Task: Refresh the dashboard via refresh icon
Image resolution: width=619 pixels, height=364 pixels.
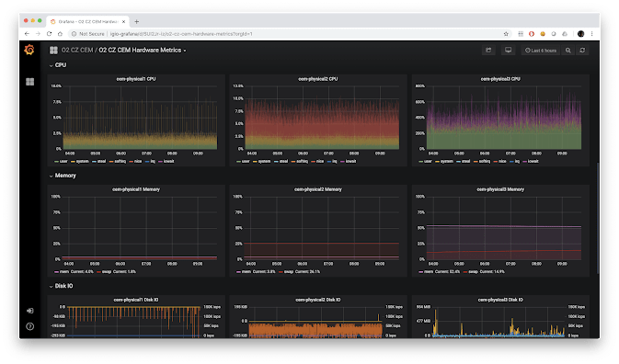Action: [x=582, y=51]
